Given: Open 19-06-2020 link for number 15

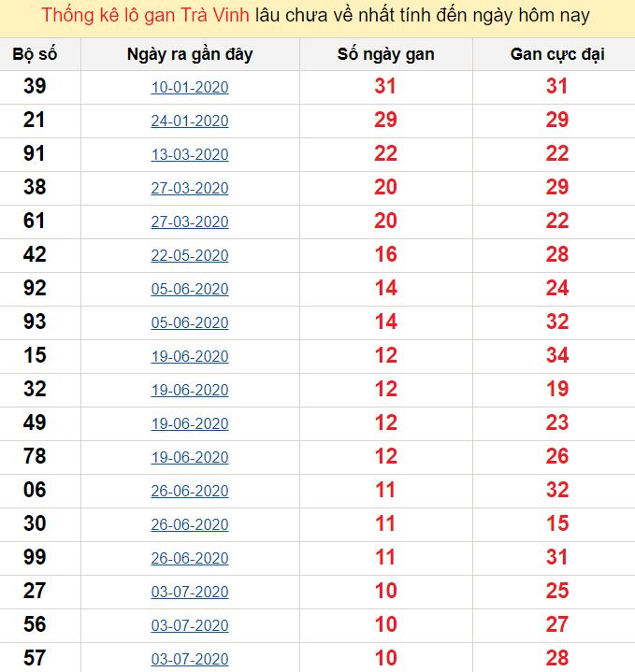Looking at the screenshot, I should pos(190,357).
